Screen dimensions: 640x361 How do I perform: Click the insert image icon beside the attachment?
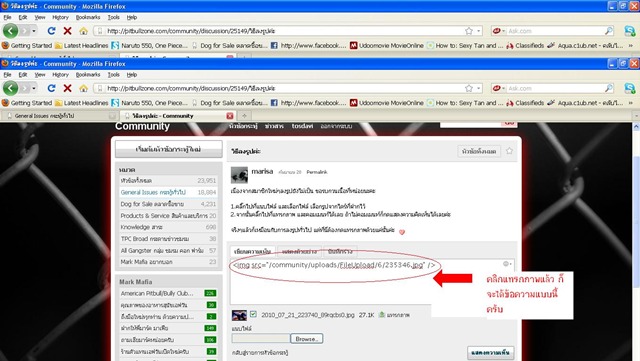382,314
